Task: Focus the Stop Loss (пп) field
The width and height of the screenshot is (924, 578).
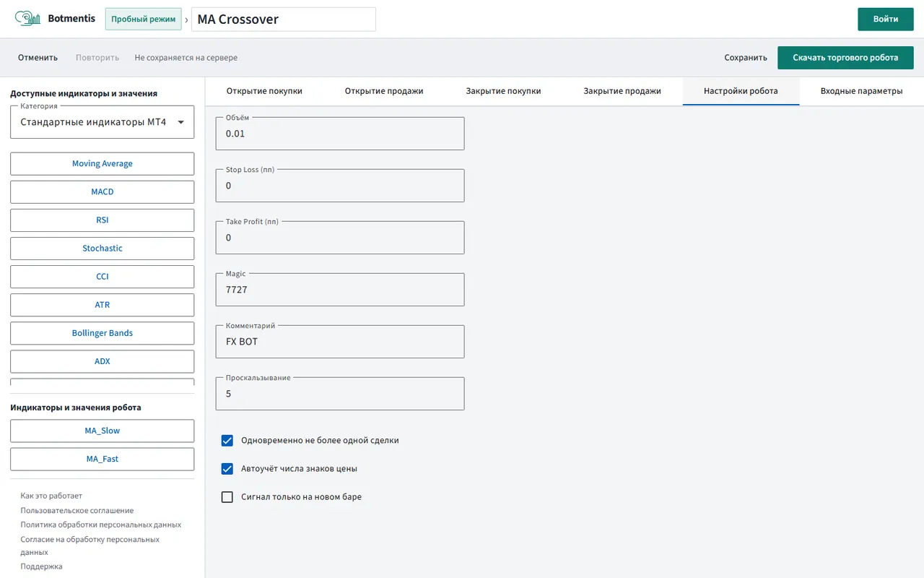Action: (340, 186)
